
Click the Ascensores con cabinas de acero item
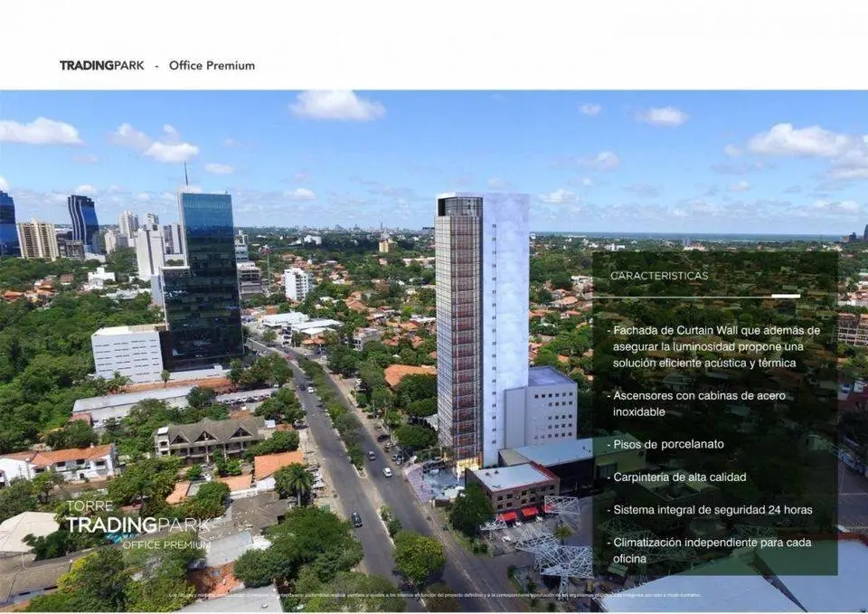coord(699,403)
